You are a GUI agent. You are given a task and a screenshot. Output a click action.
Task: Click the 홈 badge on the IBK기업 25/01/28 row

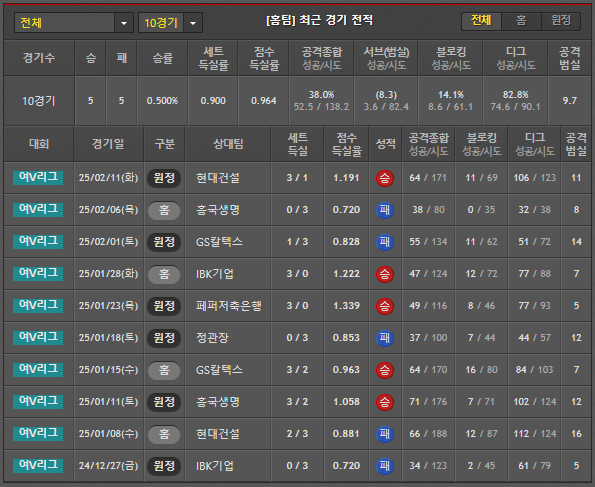pyautogui.click(x=164, y=274)
